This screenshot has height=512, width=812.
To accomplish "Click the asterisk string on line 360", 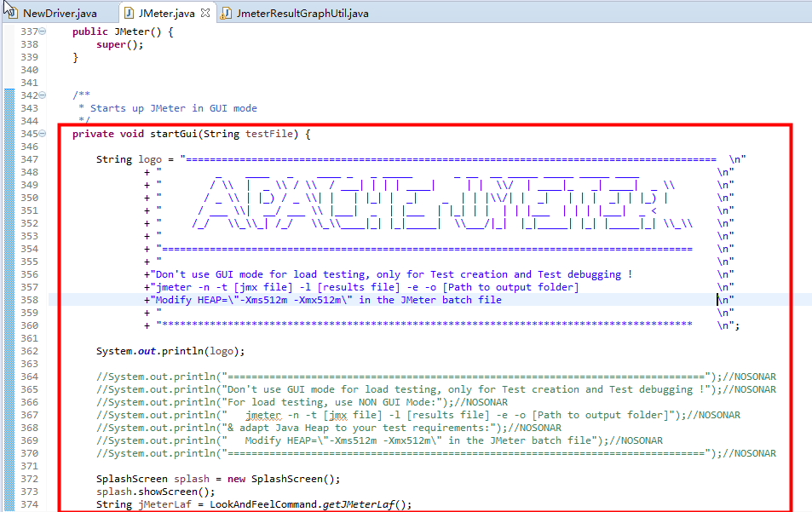I will click(x=424, y=325).
